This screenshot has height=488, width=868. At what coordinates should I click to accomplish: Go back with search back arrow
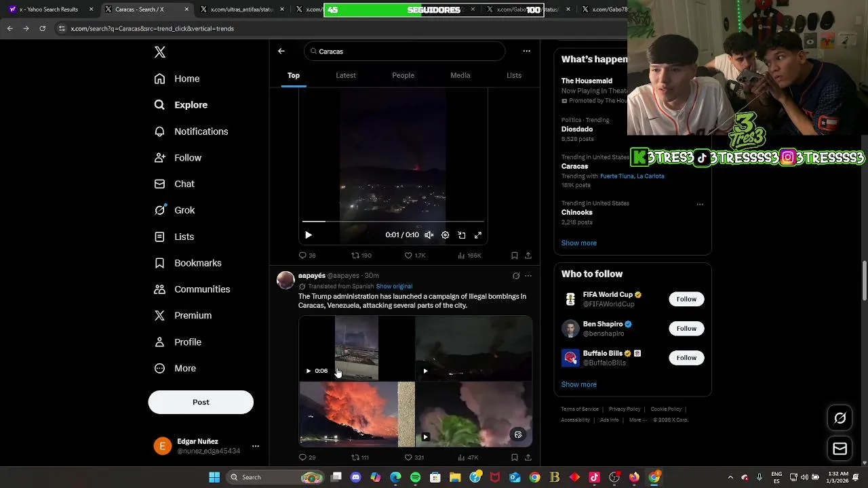pos(281,51)
